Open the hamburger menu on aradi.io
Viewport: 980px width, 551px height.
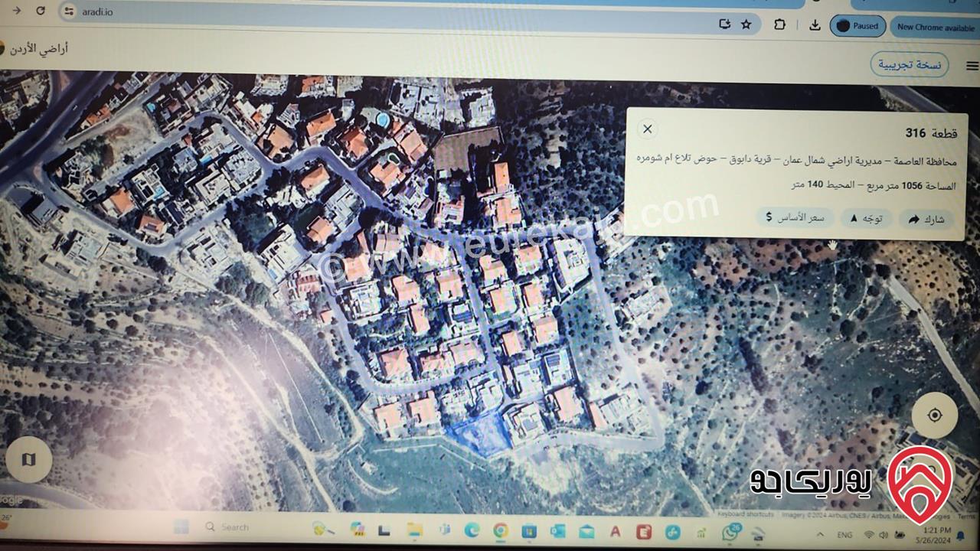972,67
